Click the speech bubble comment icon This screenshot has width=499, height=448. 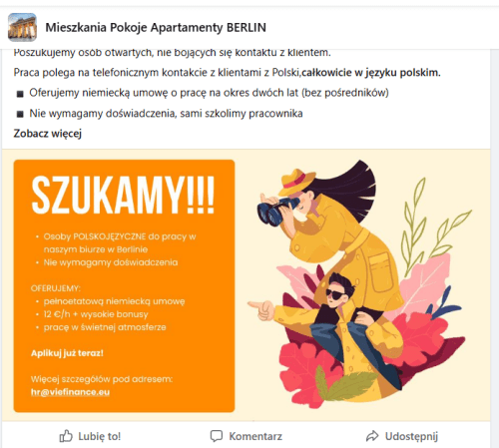[x=217, y=436]
